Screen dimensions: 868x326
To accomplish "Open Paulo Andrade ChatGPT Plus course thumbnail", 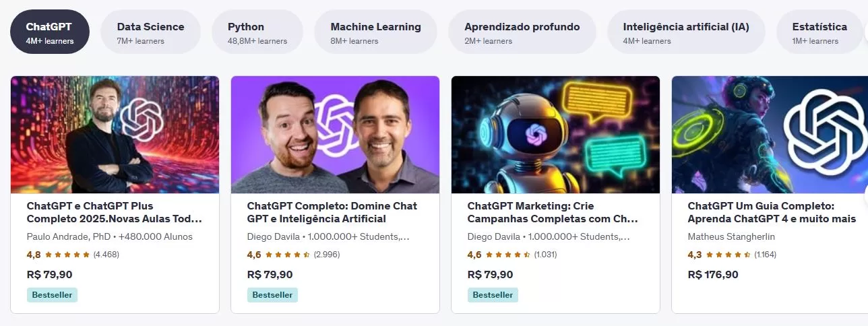I will pos(115,135).
